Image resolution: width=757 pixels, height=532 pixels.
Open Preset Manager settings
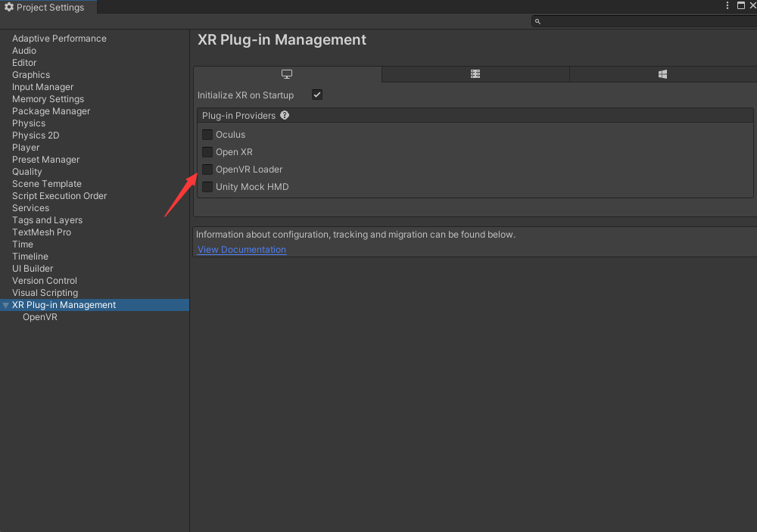pyautogui.click(x=46, y=160)
